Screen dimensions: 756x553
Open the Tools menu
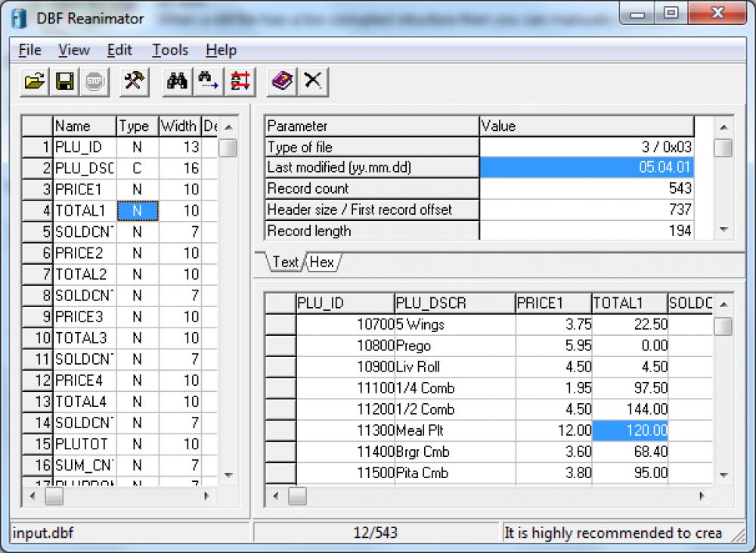click(169, 50)
